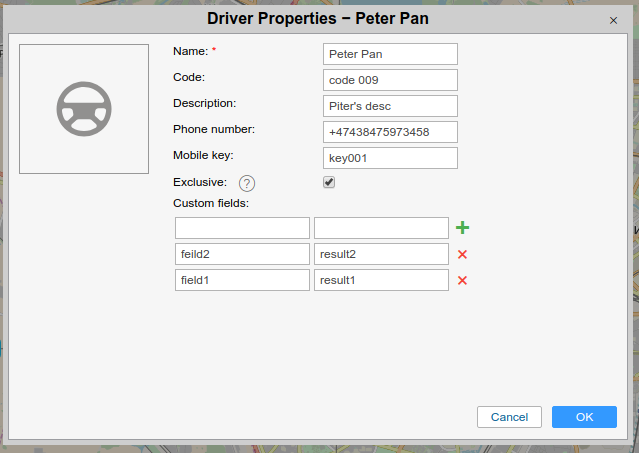The height and width of the screenshot is (453, 639).
Task: Focus the Description field with Piter's desc
Action: point(390,106)
